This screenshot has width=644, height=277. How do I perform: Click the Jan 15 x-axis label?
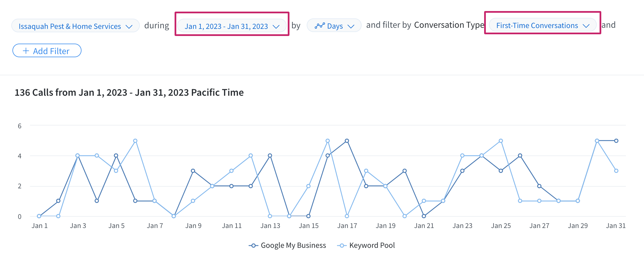(x=309, y=226)
